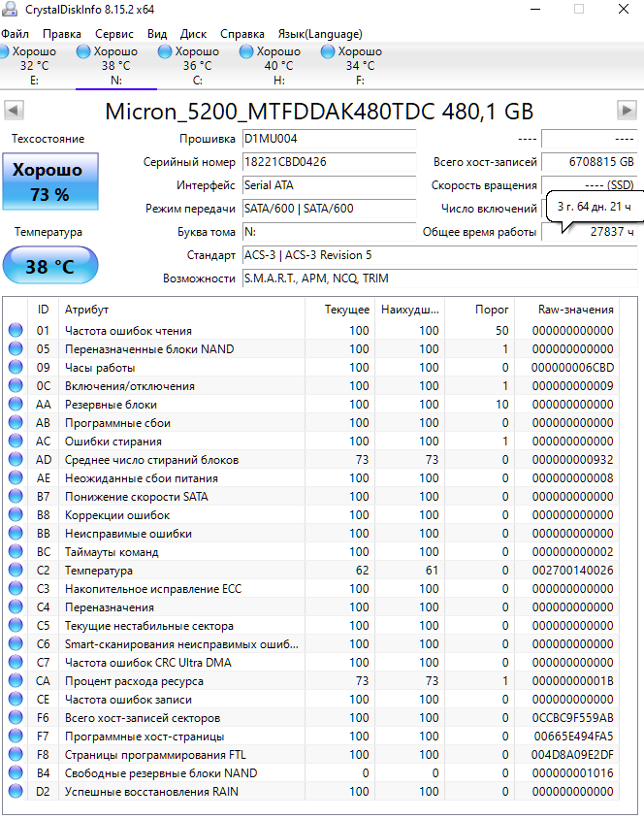Click raw value 0CCBC9F559AB
Image resolution: width=644 pixels, height=819 pixels.
click(x=572, y=718)
